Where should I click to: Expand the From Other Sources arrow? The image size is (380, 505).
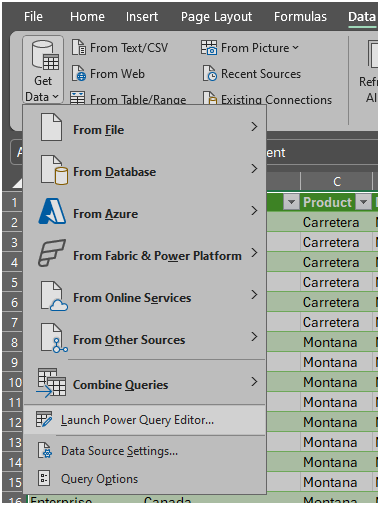click(254, 337)
